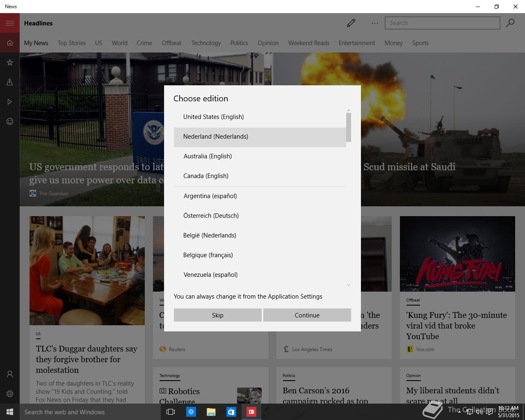Open Local news icon in sidebar
Image resolution: width=525 pixels, height=420 pixels.
click(10, 82)
